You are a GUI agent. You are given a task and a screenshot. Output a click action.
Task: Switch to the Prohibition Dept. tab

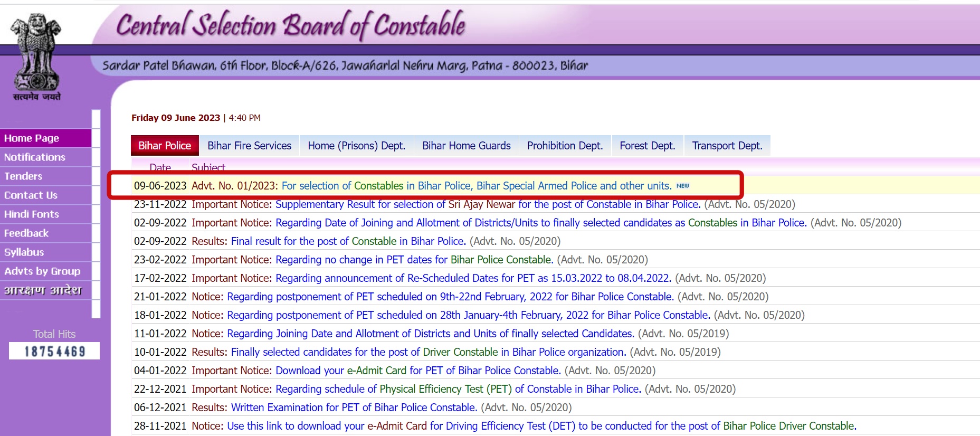point(565,146)
